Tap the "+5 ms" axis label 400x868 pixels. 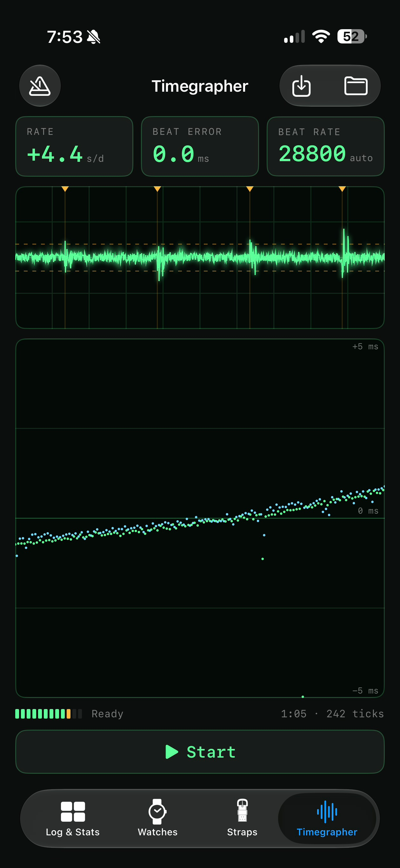[x=365, y=346]
